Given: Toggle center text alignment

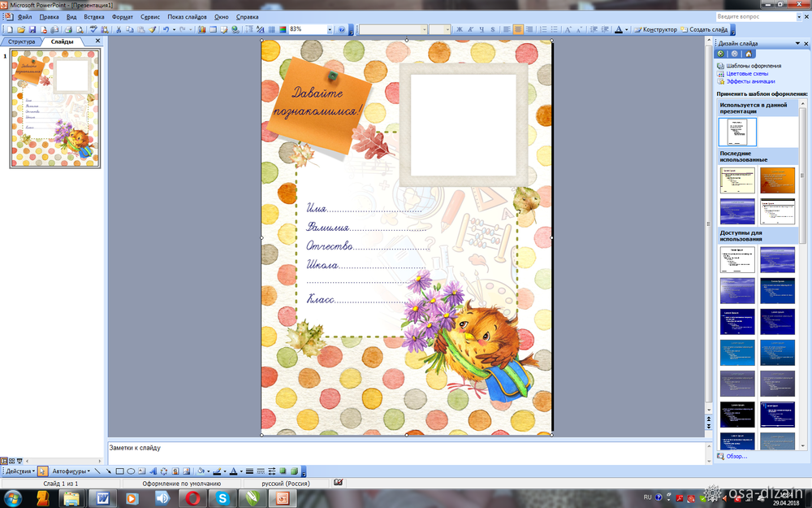Looking at the screenshot, I should pyautogui.click(x=518, y=29).
